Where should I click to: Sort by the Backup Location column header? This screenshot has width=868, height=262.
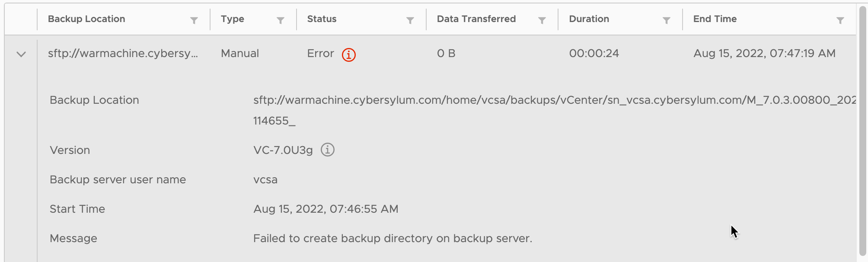pyautogui.click(x=86, y=19)
